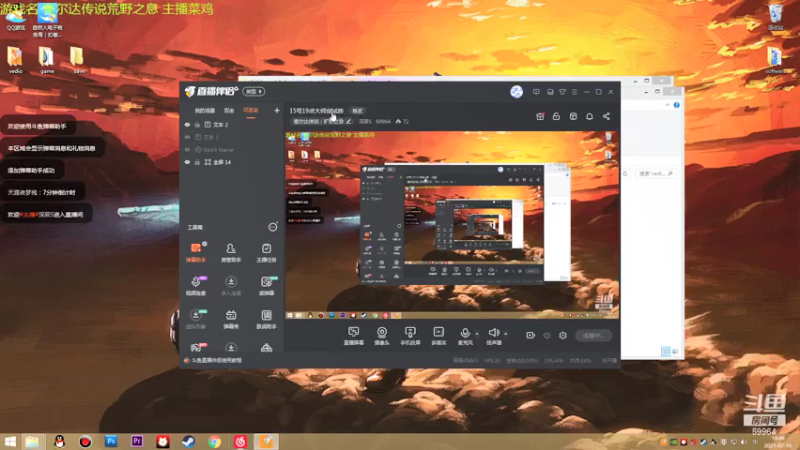Switch to the second scene tab

(x=229, y=111)
